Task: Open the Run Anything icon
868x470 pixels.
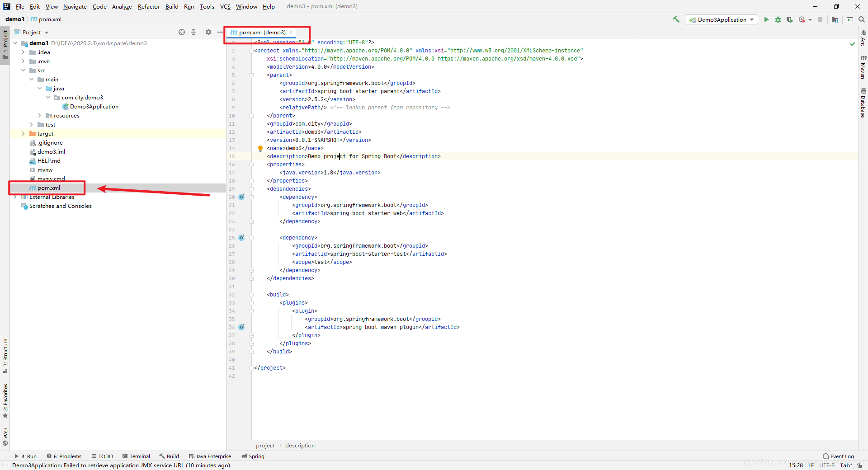Action: pos(850,19)
